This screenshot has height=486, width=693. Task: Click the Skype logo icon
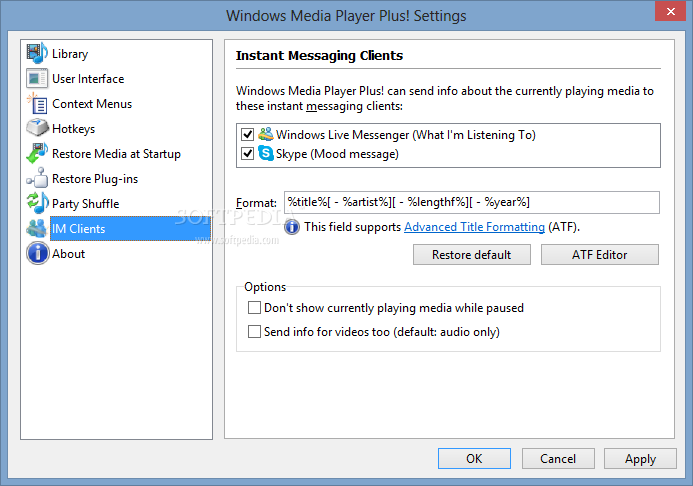point(266,153)
